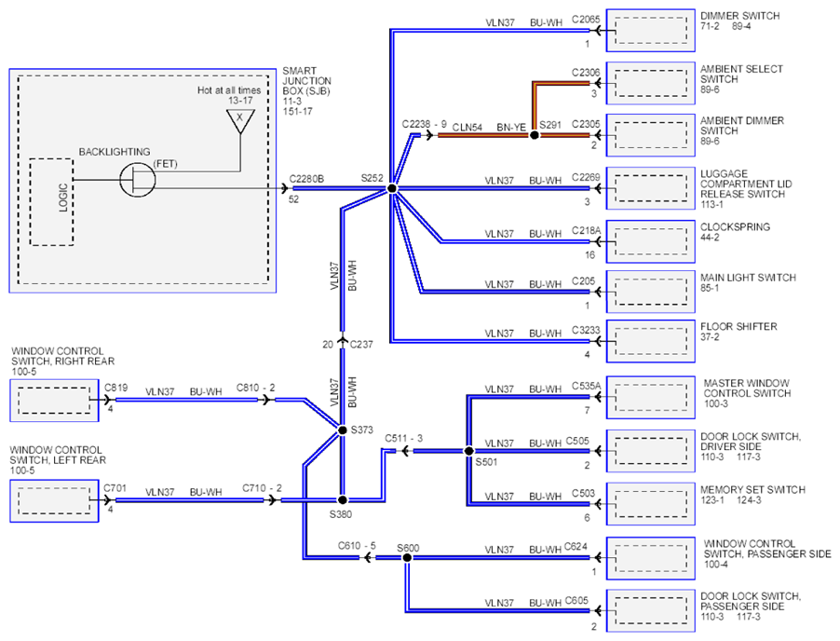The image size is (840, 641).
Task: Click the LUGGAGE COMPARTMENT LID RELEASE SWITCH title
Action: [x=746, y=184]
